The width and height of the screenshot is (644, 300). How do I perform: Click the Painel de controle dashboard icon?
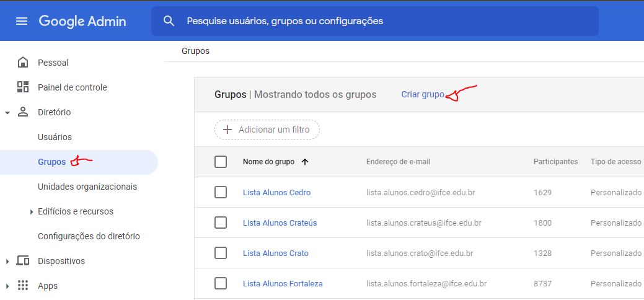coord(23,87)
